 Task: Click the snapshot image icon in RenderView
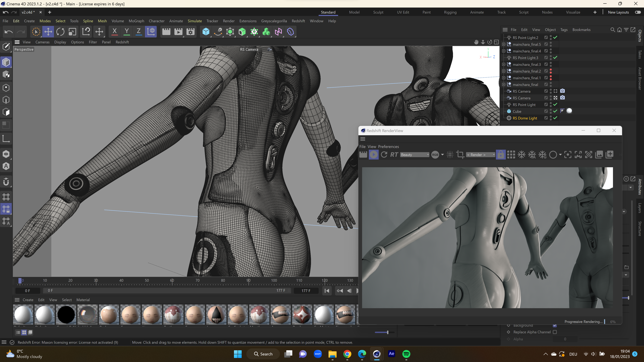tap(599, 155)
